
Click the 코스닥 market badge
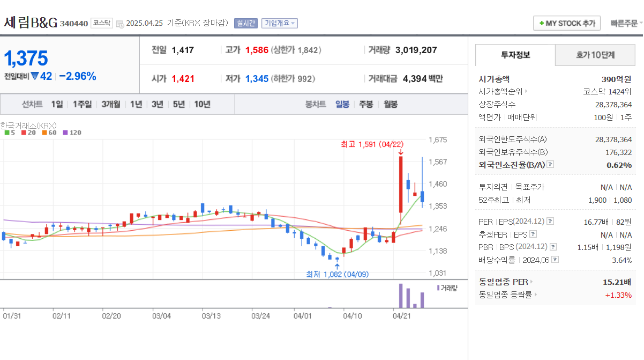[x=101, y=24]
